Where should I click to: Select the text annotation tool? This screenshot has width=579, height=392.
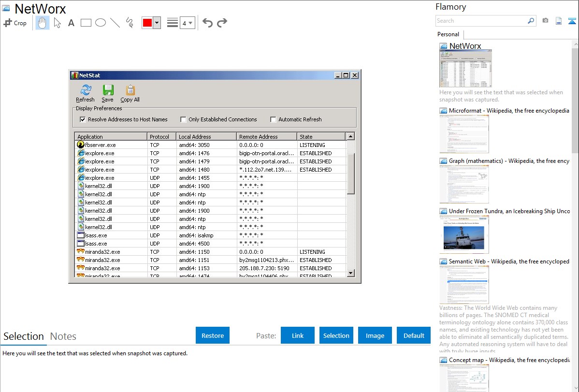click(x=71, y=23)
